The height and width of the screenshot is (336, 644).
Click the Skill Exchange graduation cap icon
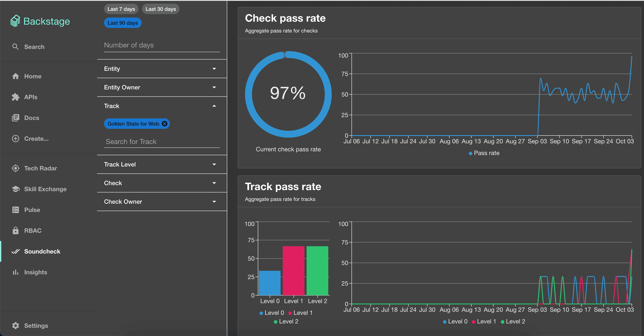[x=15, y=189]
